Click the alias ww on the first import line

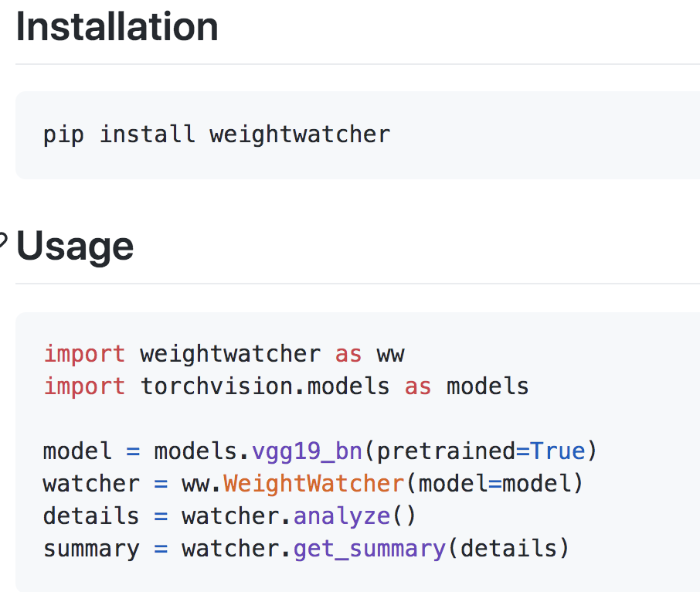(x=391, y=354)
